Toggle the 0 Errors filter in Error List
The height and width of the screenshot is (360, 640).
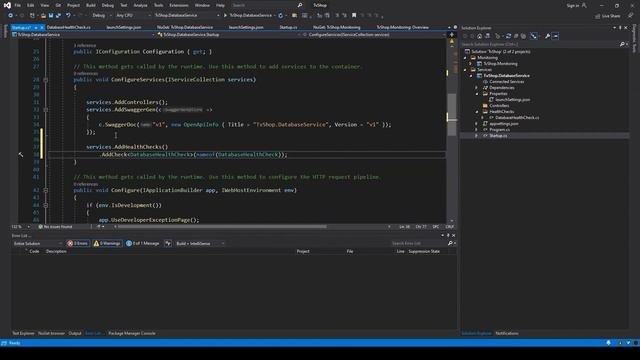(78, 243)
